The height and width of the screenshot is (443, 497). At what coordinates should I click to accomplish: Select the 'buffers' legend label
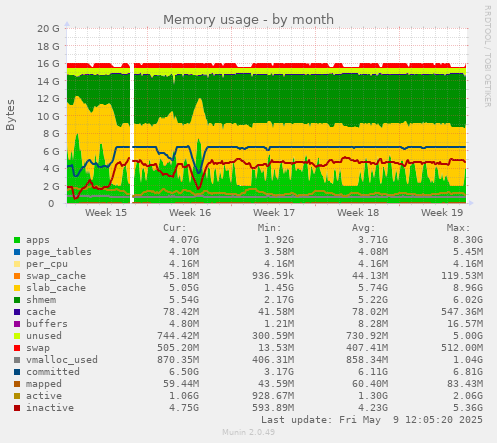click(x=47, y=324)
